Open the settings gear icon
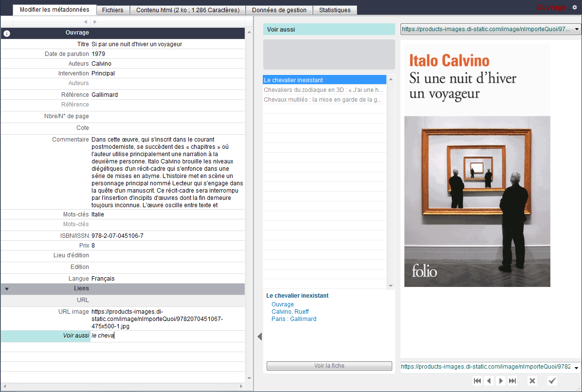Viewport: 582px width, 392px height. point(575,7)
